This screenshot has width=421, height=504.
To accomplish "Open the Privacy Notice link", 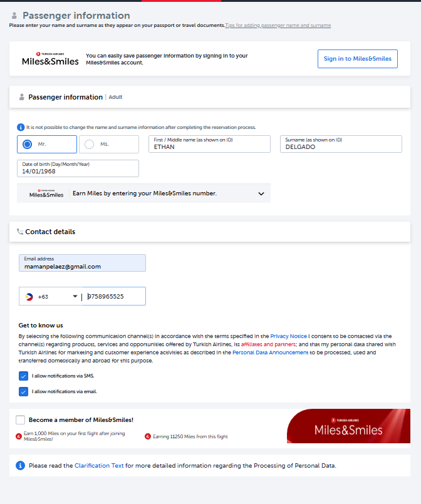I will pyautogui.click(x=288, y=336).
